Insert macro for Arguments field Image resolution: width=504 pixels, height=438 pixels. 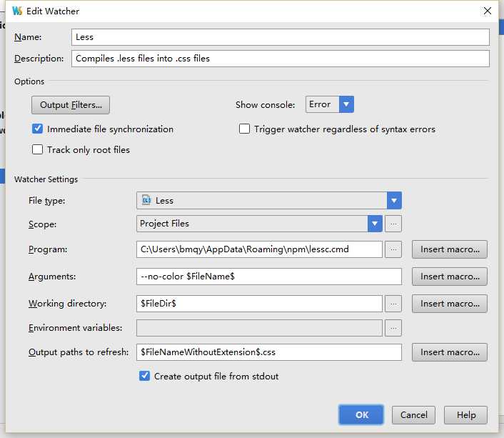click(450, 277)
